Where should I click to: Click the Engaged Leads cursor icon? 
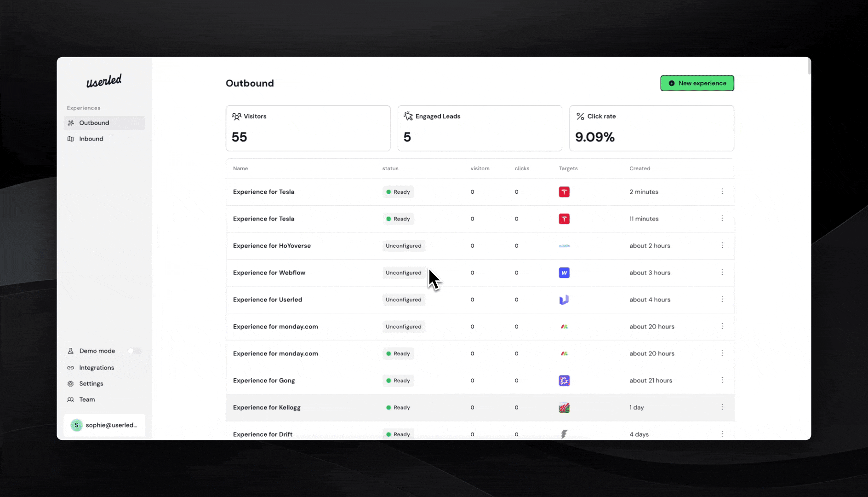(x=408, y=116)
